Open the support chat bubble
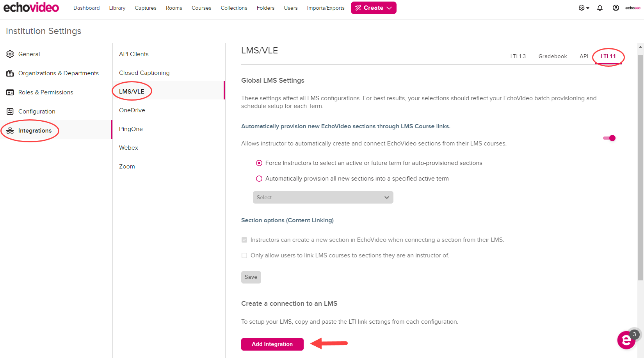644x358 pixels. click(x=626, y=340)
